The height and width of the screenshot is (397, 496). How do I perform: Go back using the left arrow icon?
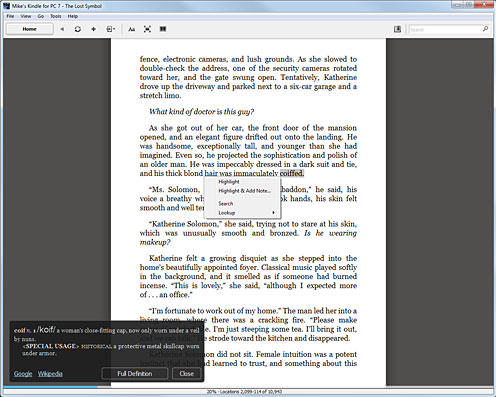coord(62,29)
